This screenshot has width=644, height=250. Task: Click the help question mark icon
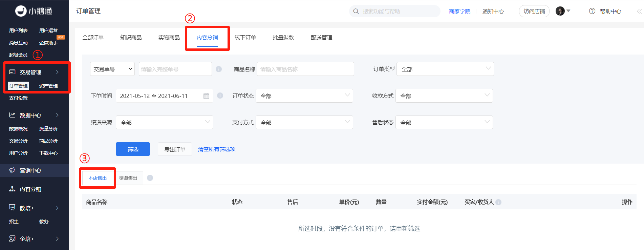pos(592,11)
